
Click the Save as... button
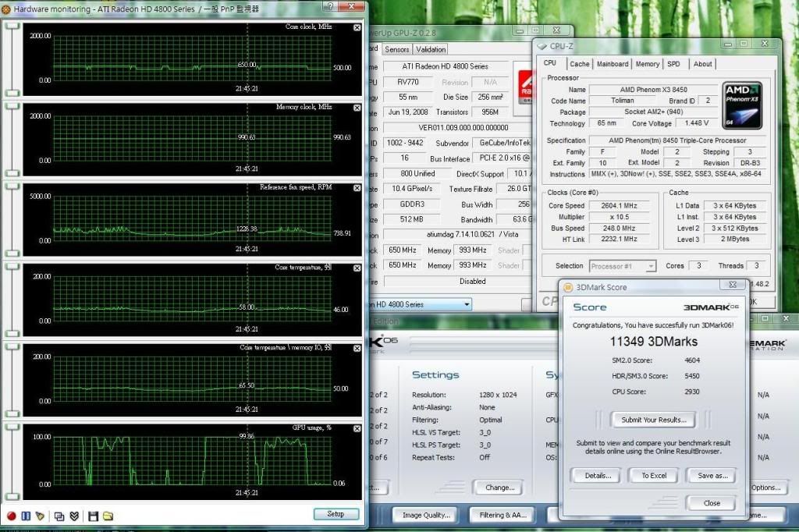(x=712, y=475)
